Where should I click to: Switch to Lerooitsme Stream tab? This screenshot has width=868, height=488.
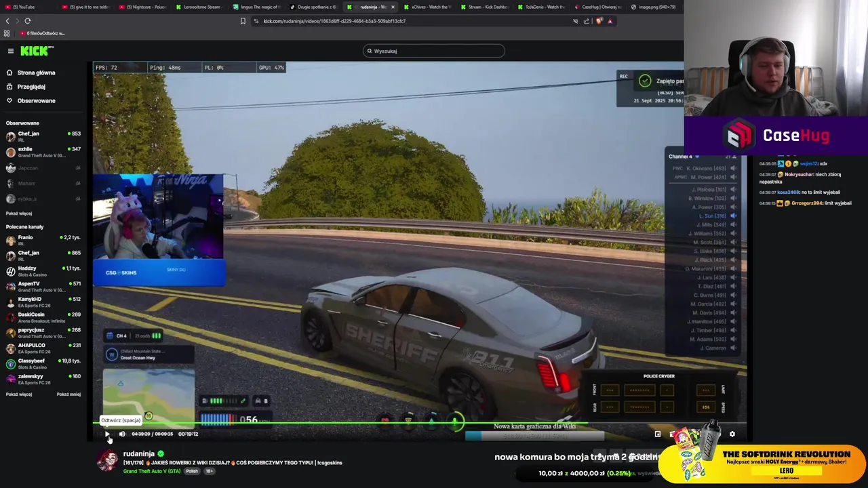[x=200, y=7]
